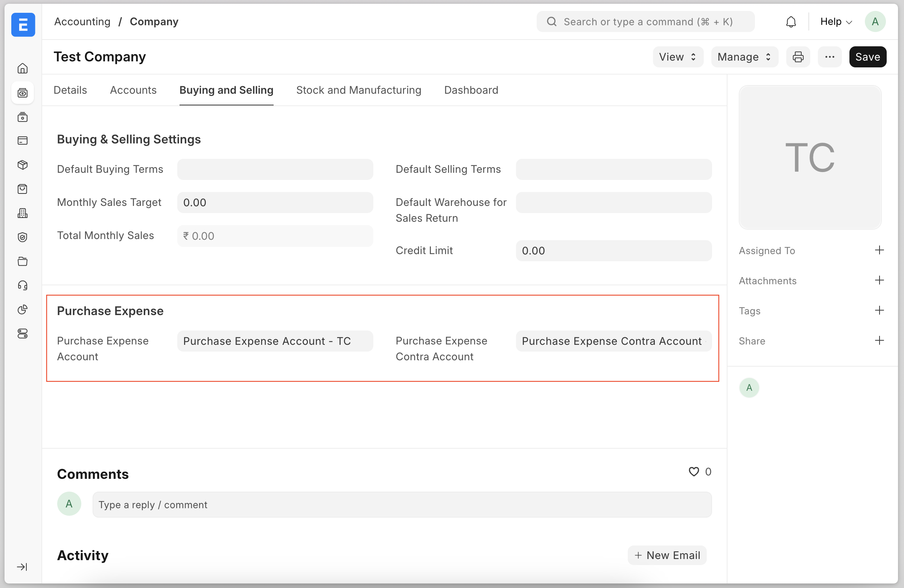Click the Accounting breadcrumb link

[x=82, y=22]
